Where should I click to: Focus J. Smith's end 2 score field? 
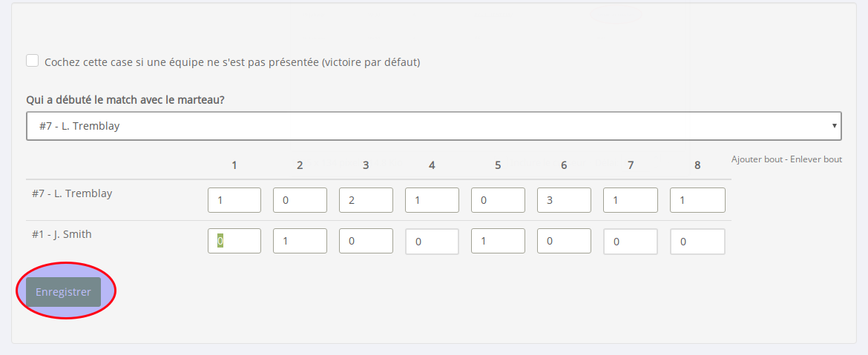tap(300, 241)
